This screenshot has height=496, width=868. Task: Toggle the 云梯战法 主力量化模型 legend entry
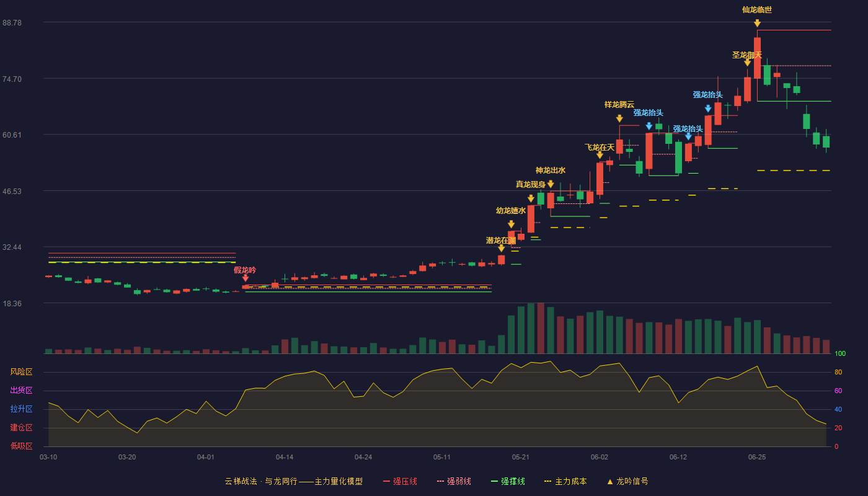pyautogui.click(x=293, y=481)
